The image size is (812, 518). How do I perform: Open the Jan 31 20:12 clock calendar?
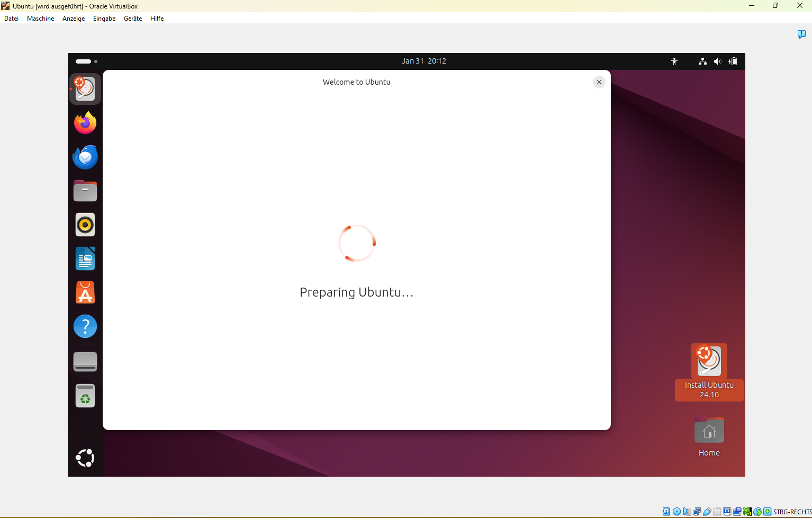pyautogui.click(x=423, y=61)
